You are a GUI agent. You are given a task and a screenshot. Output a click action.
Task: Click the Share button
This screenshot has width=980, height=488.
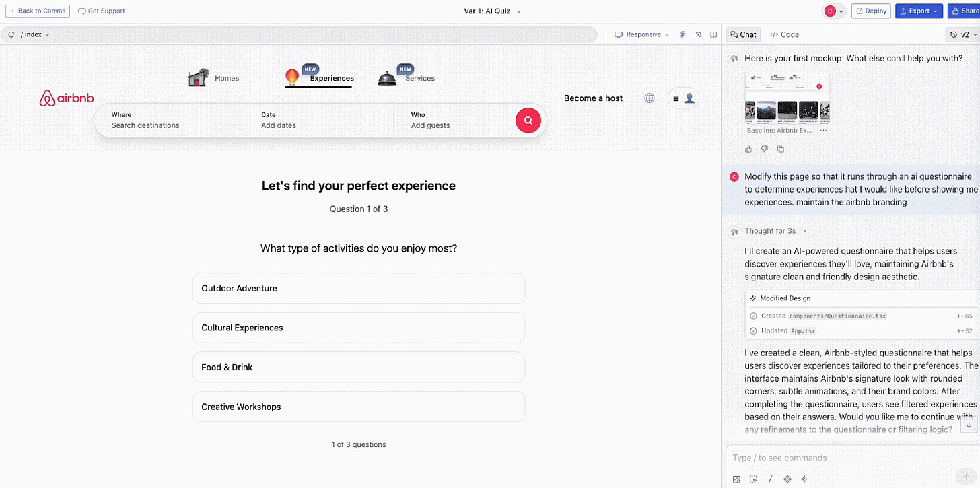coord(964,11)
